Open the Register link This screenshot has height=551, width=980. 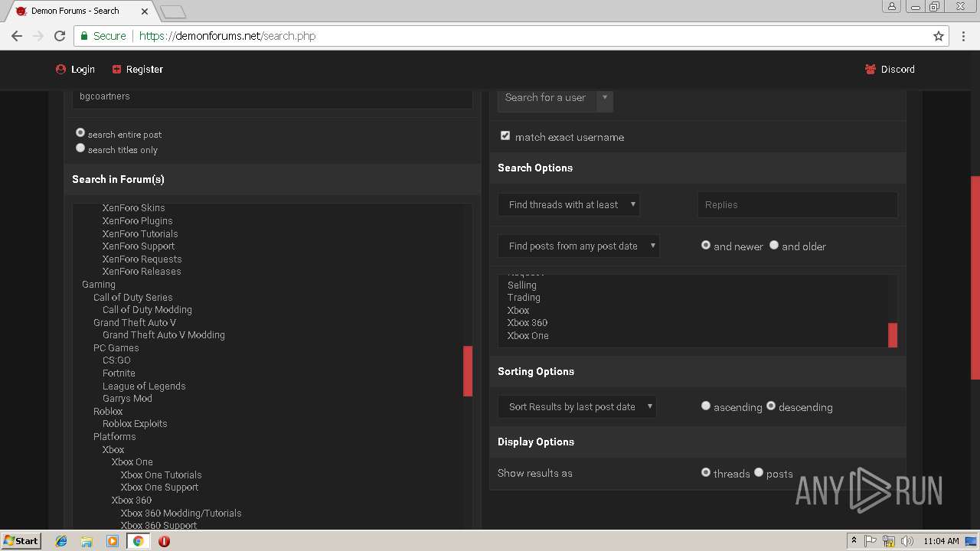(x=137, y=69)
